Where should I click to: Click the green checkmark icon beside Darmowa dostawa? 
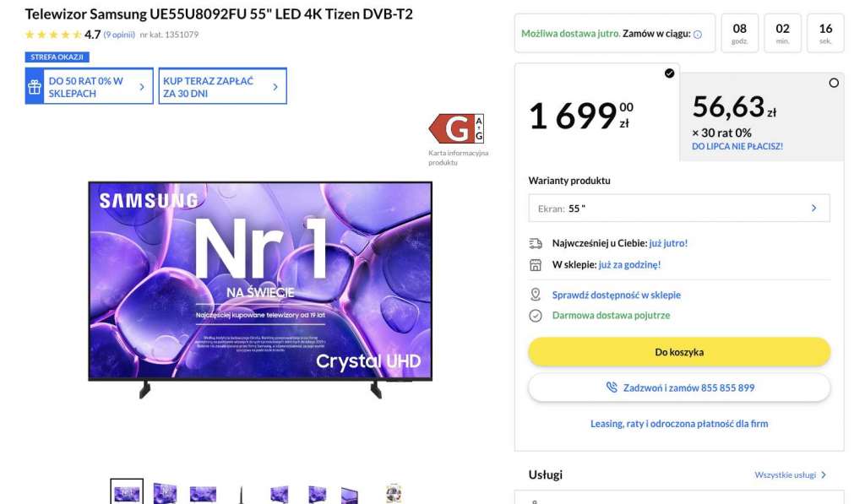pyautogui.click(x=536, y=316)
